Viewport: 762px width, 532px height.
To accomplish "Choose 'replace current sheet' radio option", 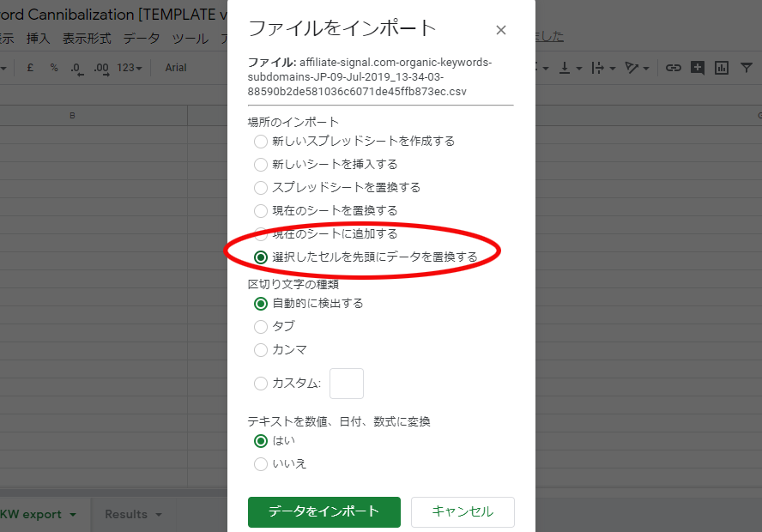I will point(261,211).
